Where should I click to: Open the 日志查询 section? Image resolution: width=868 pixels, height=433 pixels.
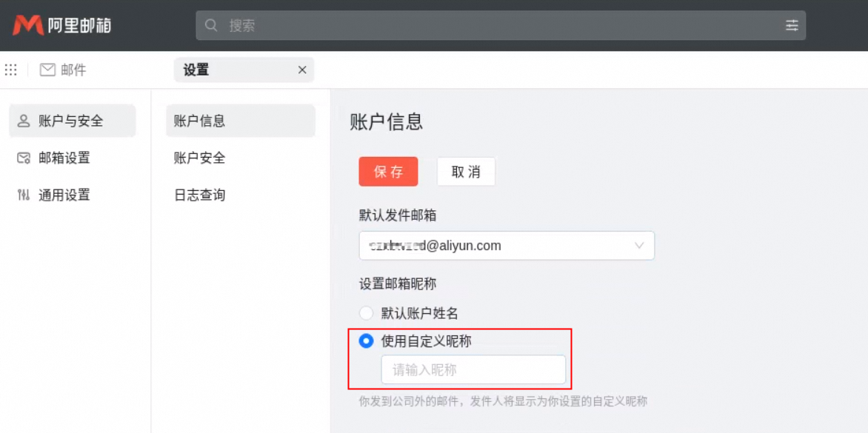click(x=198, y=195)
